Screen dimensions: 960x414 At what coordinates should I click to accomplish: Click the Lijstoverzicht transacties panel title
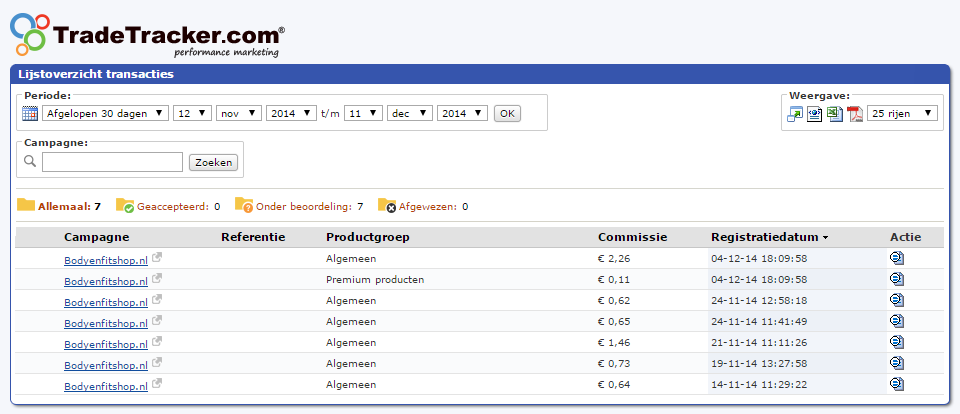[96, 75]
